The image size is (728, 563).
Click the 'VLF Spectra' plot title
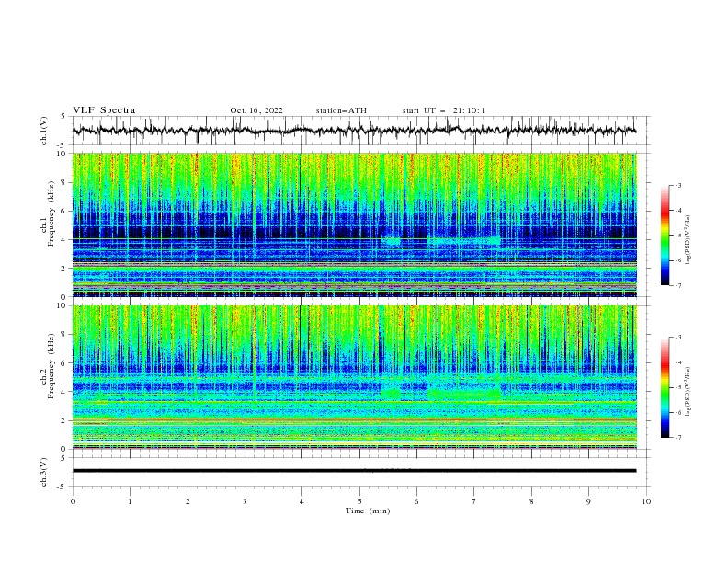pyautogui.click(x=104, y=110)
